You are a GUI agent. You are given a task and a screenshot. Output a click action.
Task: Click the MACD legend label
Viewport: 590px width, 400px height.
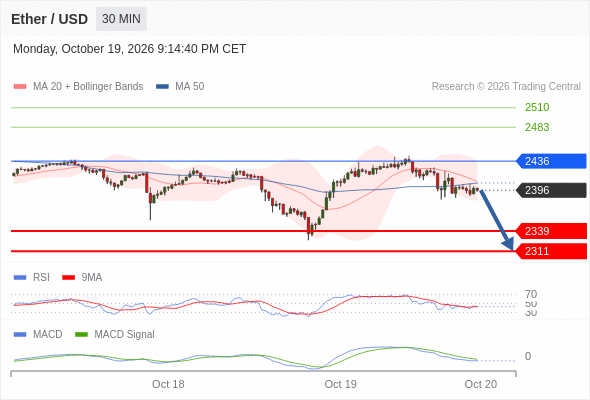point(47,335)
